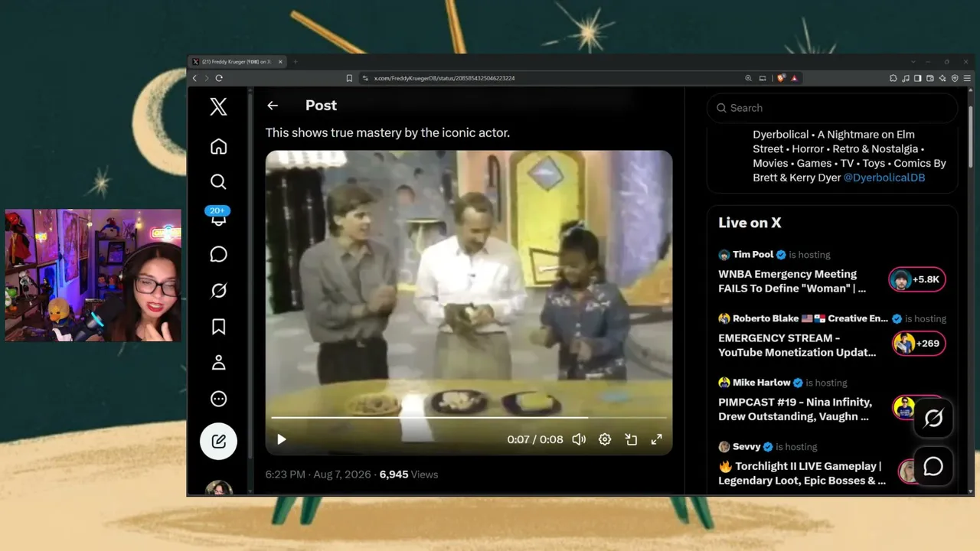The height and width of the screenshot is (551, 980).
Task: Open the More options circle icon
Action: coord(218,399)
